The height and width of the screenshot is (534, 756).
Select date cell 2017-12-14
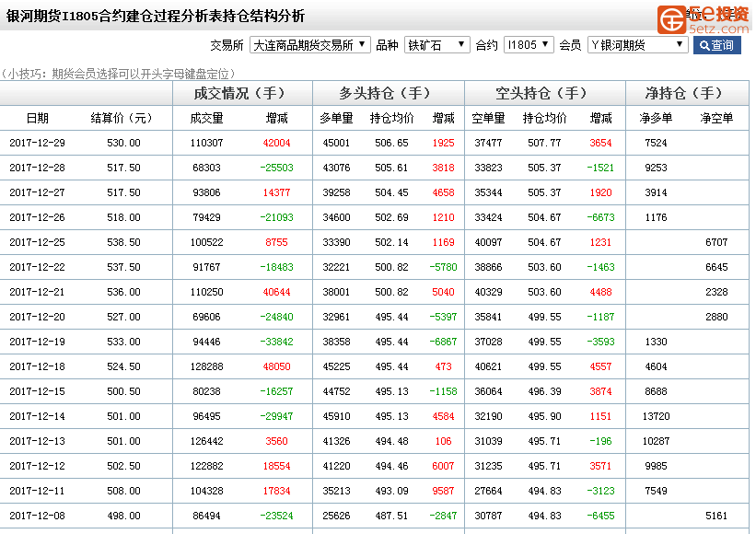tap(37, 416)
